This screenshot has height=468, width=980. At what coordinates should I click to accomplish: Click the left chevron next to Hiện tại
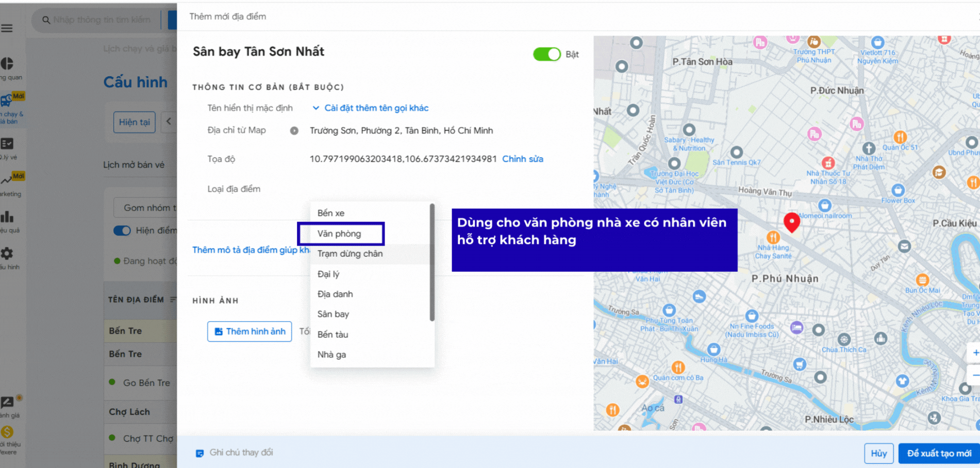[169, 122]
